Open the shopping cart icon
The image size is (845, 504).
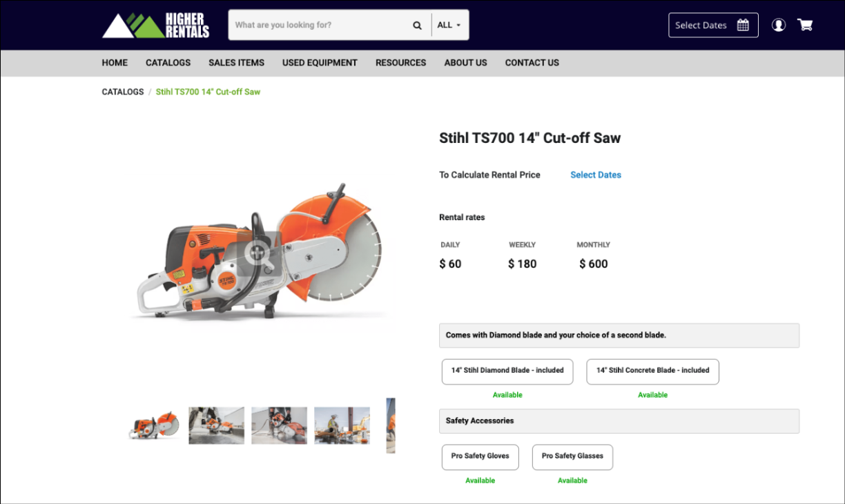[805, 26]
